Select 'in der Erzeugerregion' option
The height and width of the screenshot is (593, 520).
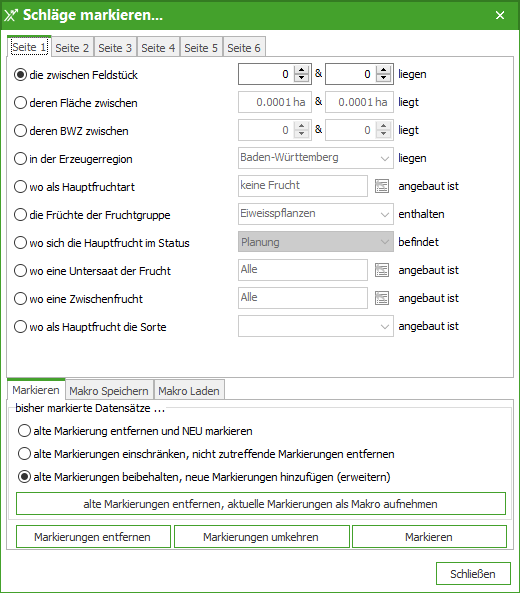[x=73, y=158]
